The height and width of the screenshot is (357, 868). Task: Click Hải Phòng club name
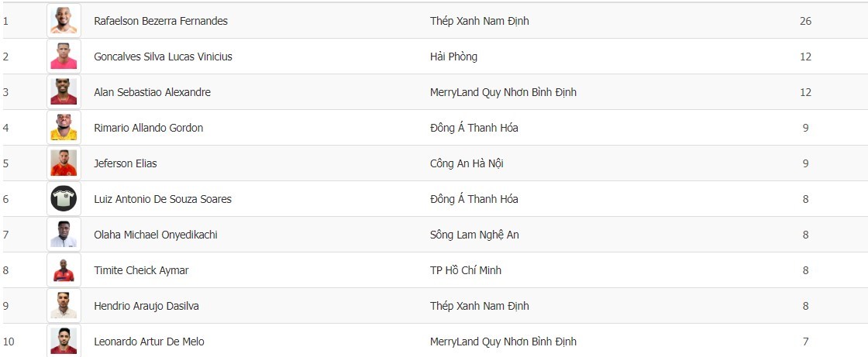453,57
